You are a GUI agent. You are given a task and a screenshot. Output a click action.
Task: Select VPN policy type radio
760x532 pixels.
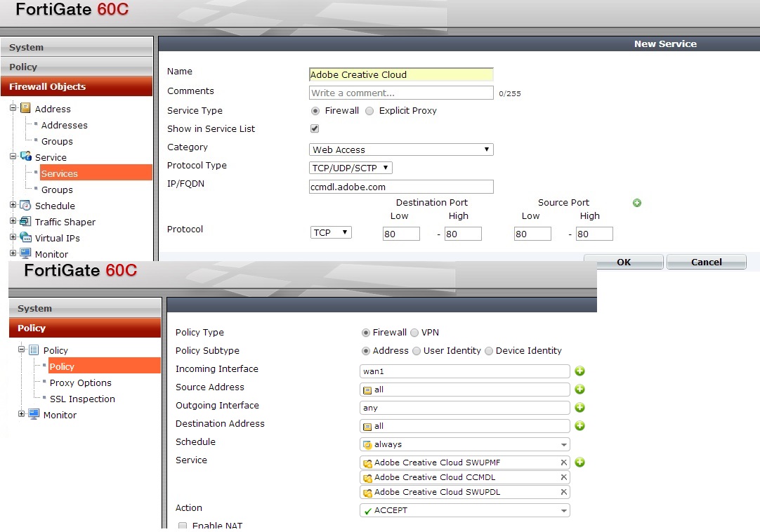tap(414, 333)
